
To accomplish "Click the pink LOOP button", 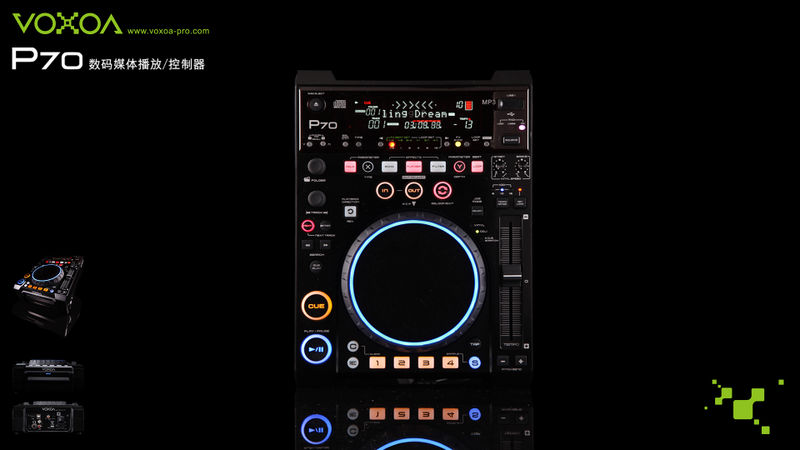I will 477,167.
